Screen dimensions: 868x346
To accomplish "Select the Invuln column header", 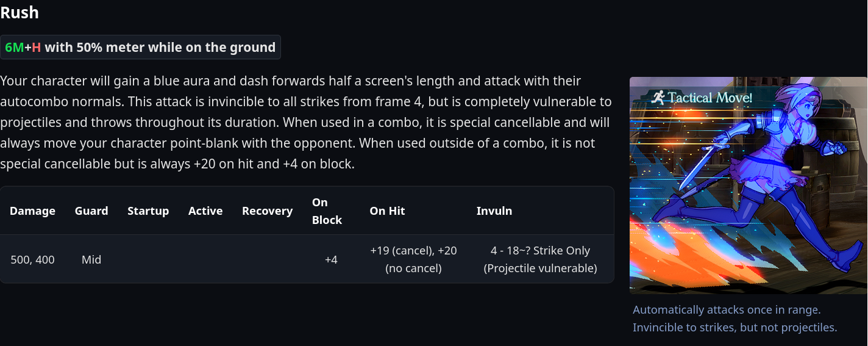I will [x=494, y=211].
